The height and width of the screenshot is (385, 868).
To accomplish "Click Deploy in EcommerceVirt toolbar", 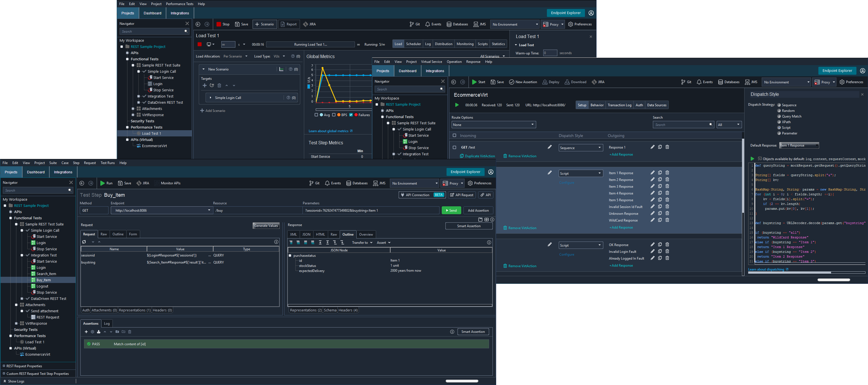I will 551,82.
